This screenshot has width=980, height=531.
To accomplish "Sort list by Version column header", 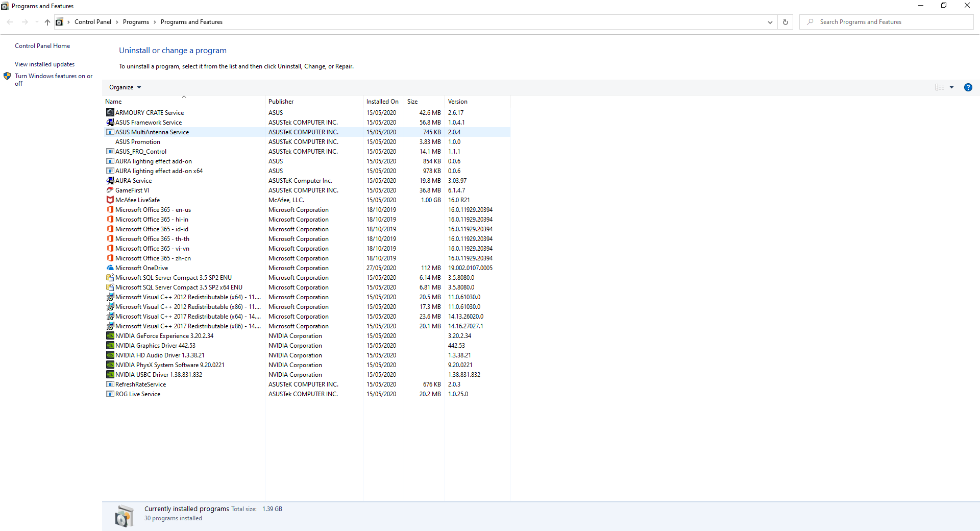I will [x=477, y=101].
